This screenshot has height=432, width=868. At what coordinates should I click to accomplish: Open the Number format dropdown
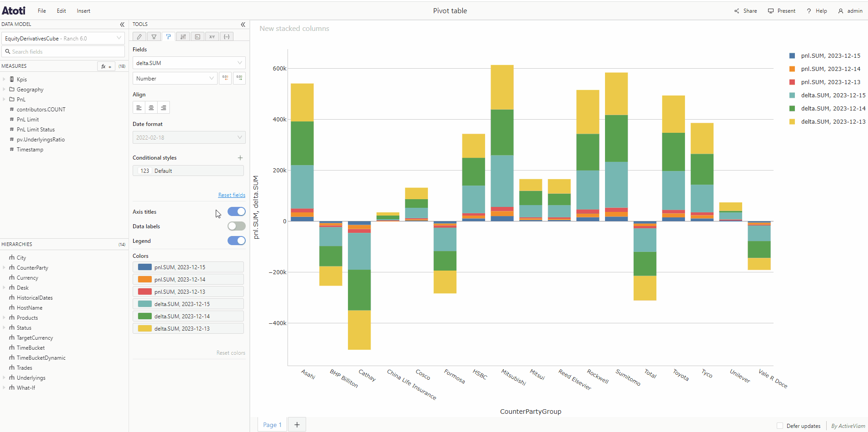pyautogui.click(x=175, y=78)
